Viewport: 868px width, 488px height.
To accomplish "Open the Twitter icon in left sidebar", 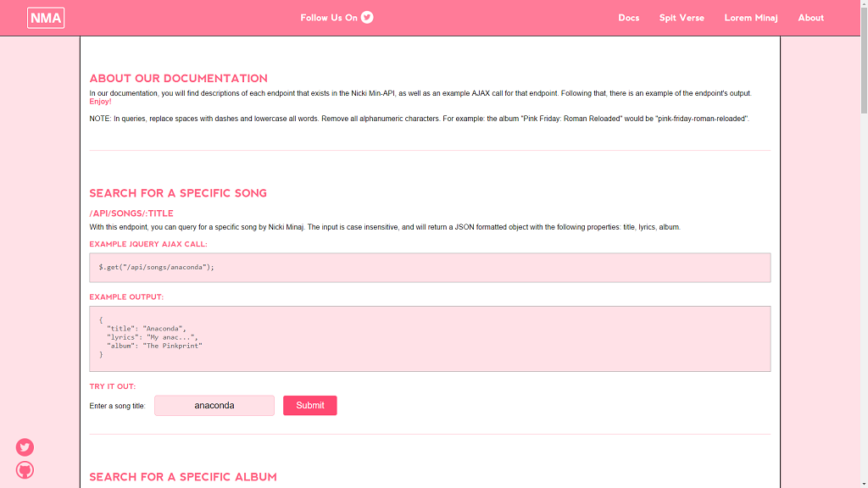I will pos(25,447).
